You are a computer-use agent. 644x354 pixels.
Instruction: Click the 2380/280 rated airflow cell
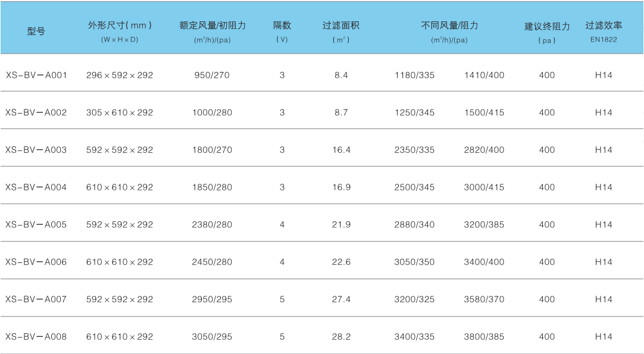point(212,225)
